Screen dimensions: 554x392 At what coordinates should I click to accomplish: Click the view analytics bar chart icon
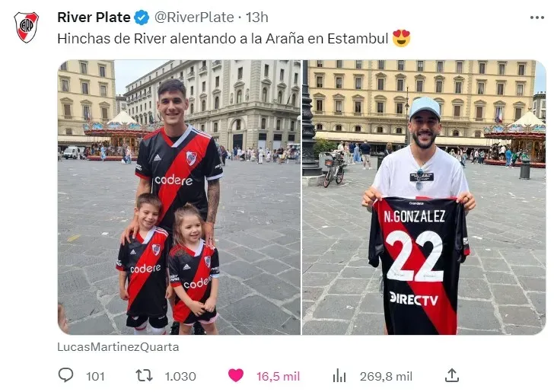(x=339, y=376)
